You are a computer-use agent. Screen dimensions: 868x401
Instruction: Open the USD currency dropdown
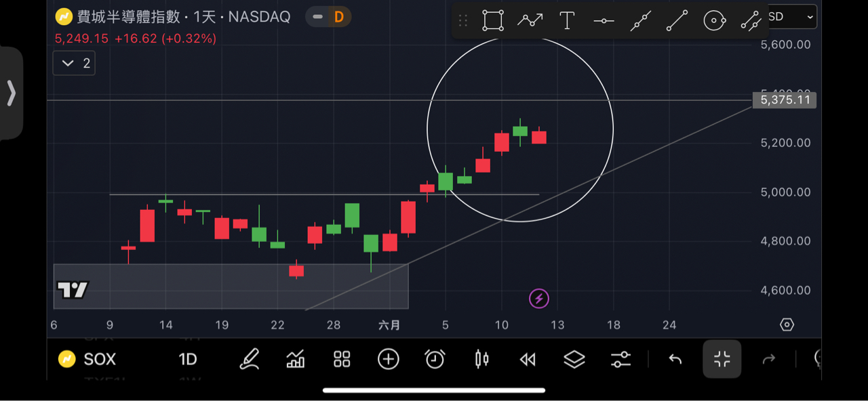pos(792,17)
